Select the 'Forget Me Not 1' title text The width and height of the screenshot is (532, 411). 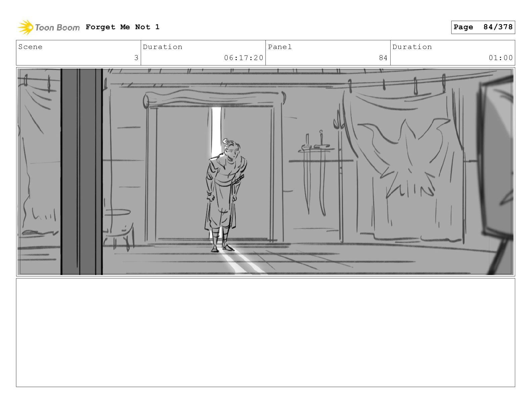[123, 27]
